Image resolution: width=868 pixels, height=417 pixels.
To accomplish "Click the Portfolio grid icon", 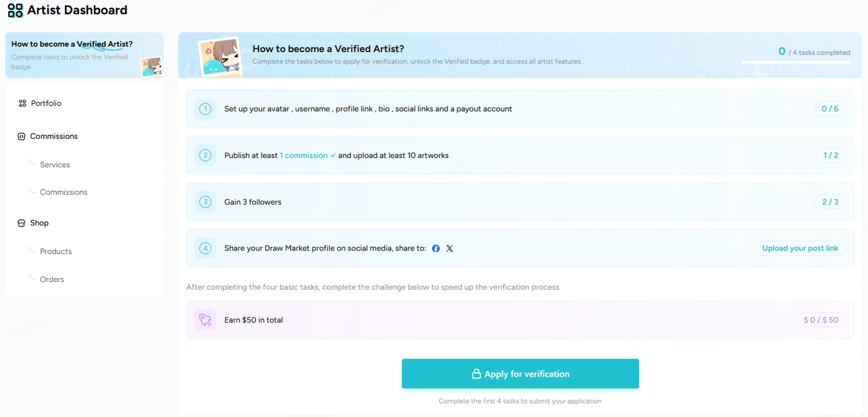I will coord(22,104).
